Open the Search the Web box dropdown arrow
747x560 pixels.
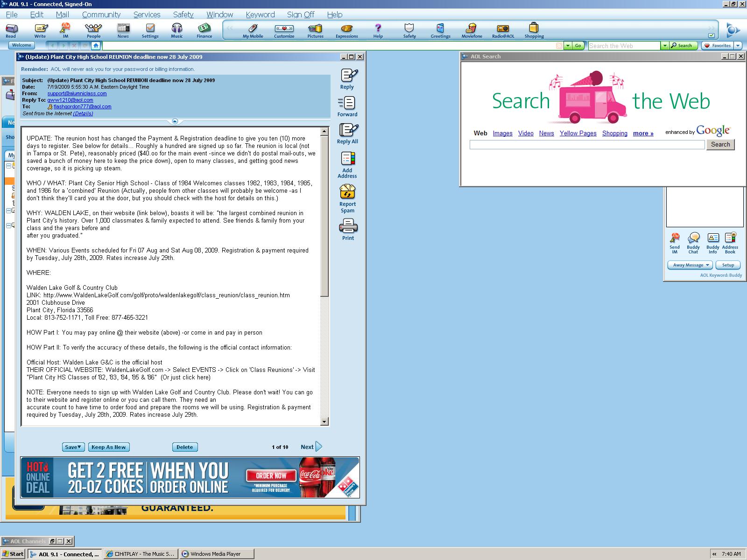[x=664, y=45]
